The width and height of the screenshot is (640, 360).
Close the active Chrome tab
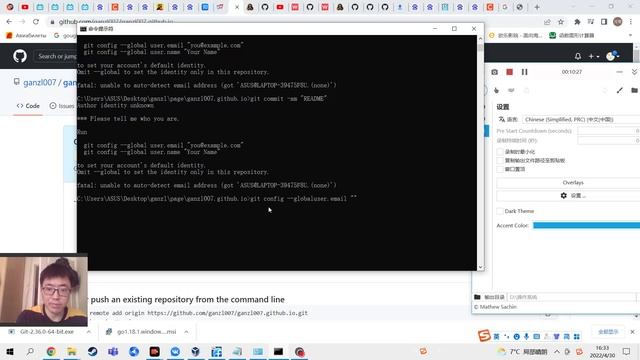click(236, 7)
